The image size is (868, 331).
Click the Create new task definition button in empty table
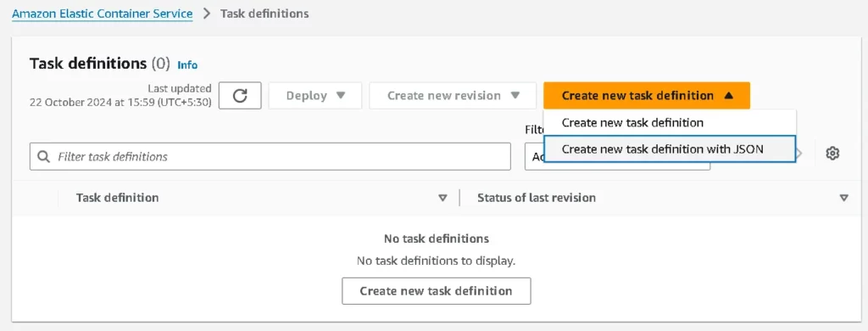point(437,291)
